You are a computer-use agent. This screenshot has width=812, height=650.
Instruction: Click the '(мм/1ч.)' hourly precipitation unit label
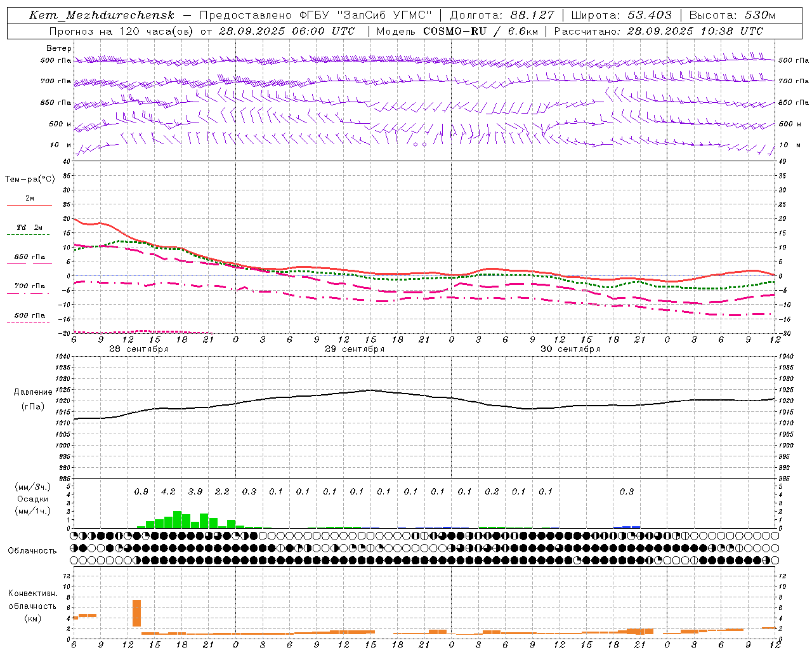tap(33, 511)
